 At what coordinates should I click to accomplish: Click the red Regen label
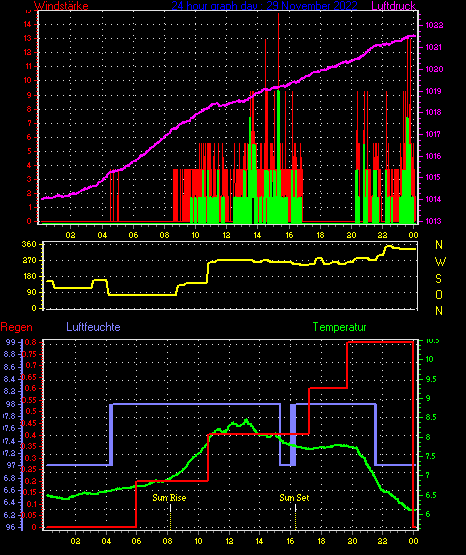17,327
